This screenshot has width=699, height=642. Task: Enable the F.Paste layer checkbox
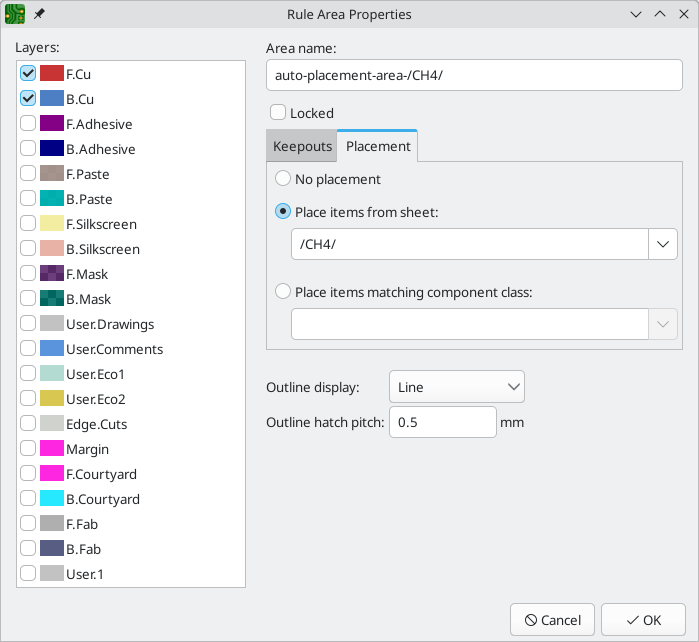click(x=28, y=173)
